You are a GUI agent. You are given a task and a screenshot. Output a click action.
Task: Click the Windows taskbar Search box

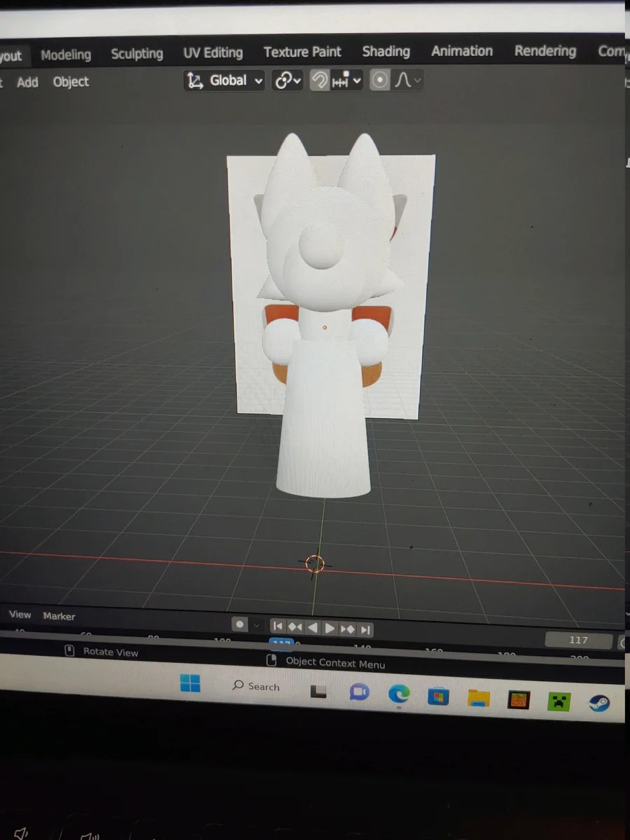point(256,687)
